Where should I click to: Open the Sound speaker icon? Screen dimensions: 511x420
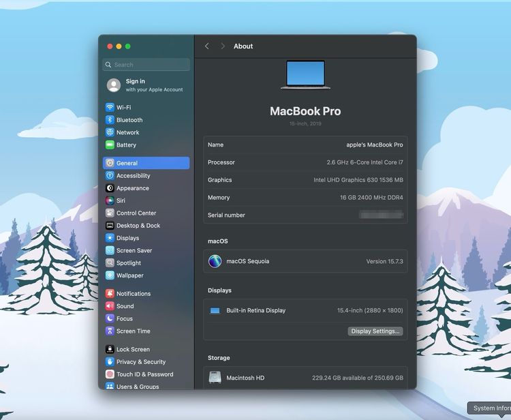(110, 306)
